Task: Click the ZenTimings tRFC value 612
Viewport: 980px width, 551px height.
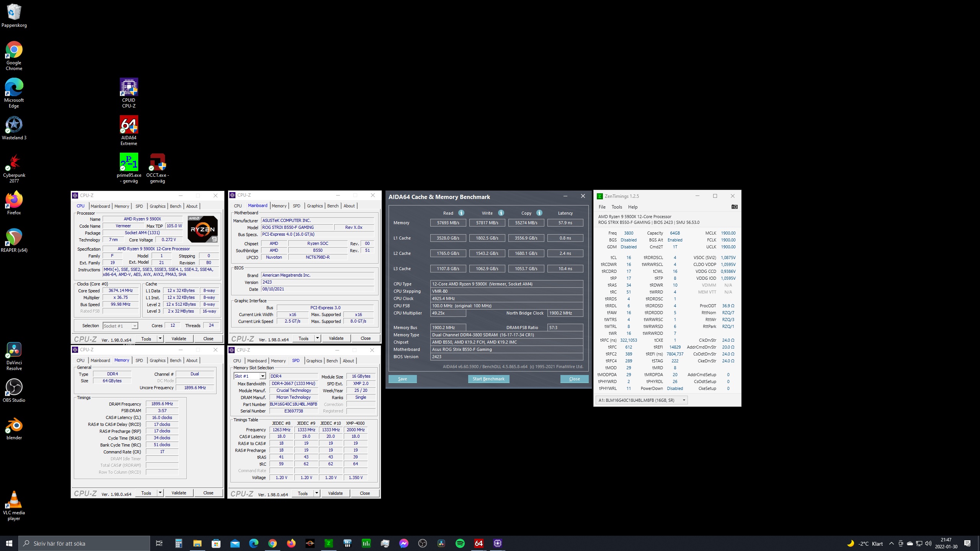Action: [x=629, y=347]
